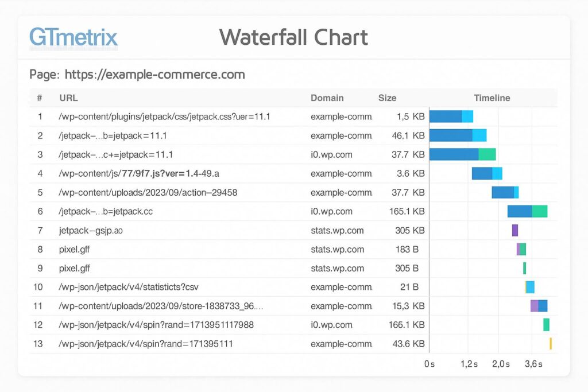Open the jetpack.css?uer=11.1 request in row 1

click(164, 117)
